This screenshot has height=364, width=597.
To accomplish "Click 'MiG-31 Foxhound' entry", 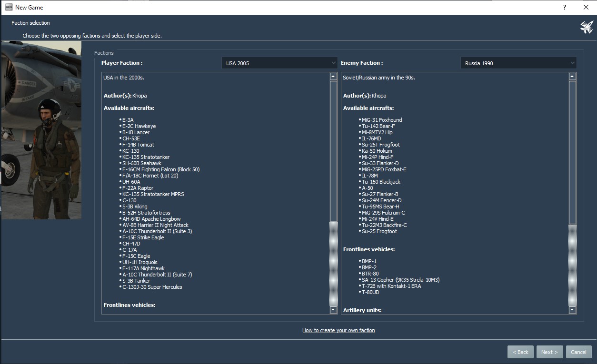I will pyautogui.click(x=382, y=120).
